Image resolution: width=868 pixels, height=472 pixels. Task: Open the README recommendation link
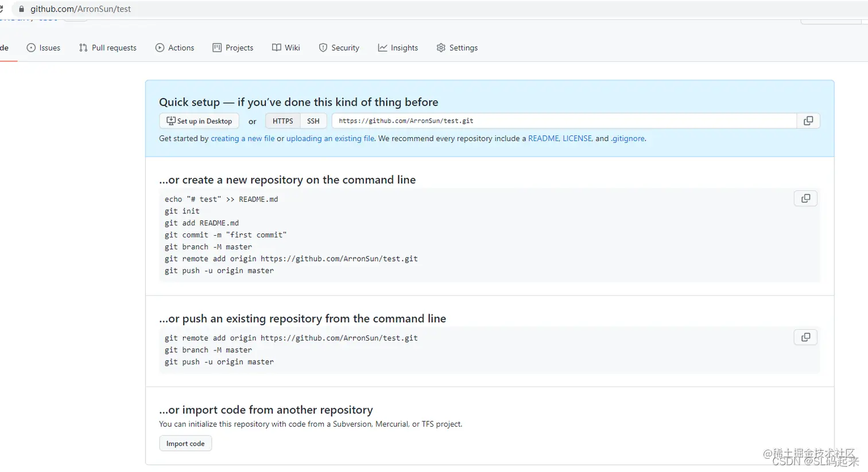543,138
